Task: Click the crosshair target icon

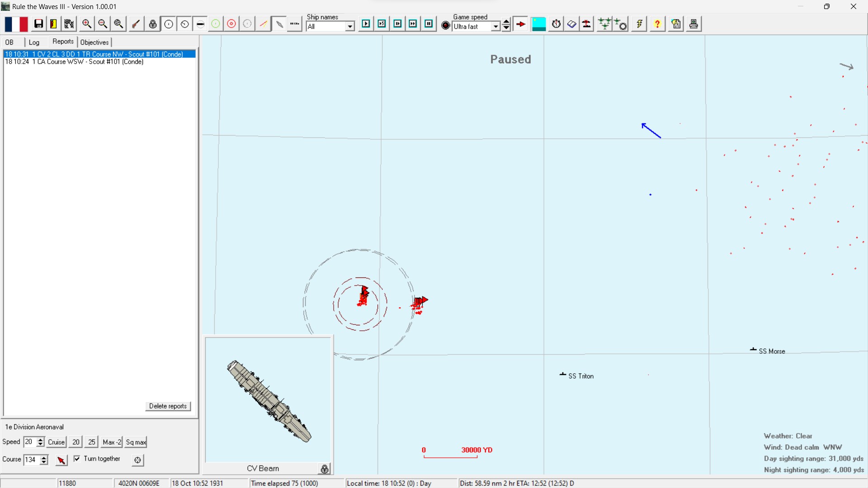Action: 138,460
